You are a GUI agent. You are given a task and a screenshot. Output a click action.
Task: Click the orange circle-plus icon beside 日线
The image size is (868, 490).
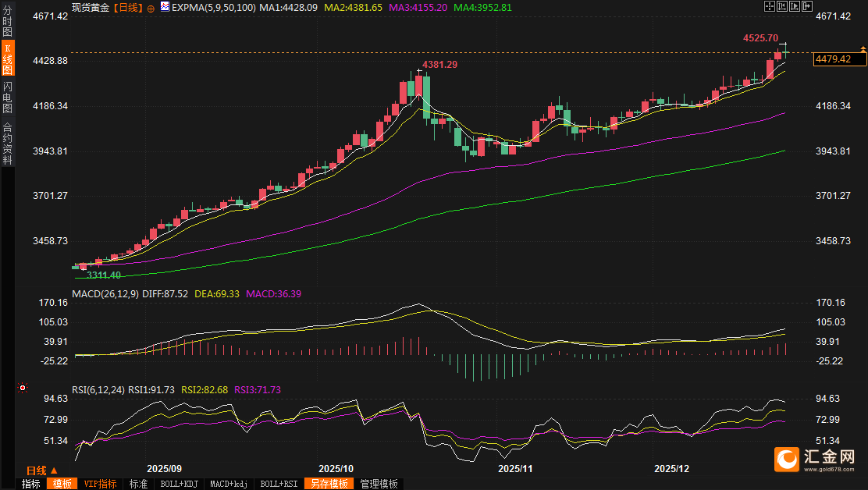pos(151,7)
